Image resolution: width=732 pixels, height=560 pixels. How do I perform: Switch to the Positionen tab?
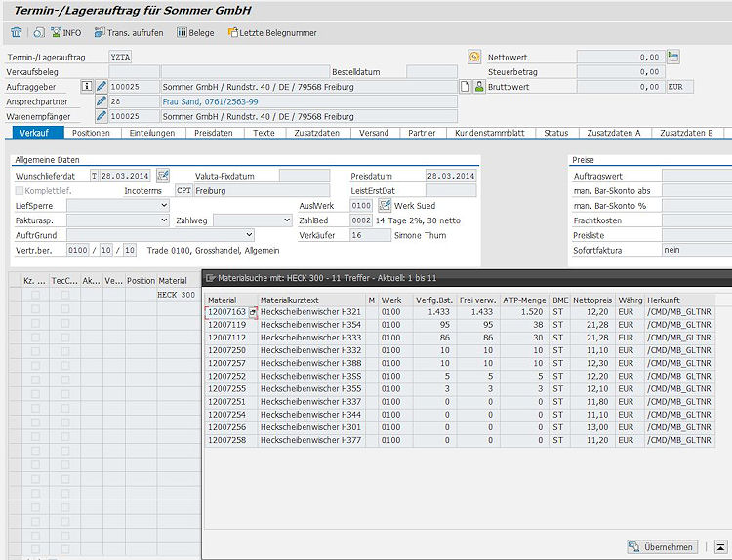[x=91, y=133]
